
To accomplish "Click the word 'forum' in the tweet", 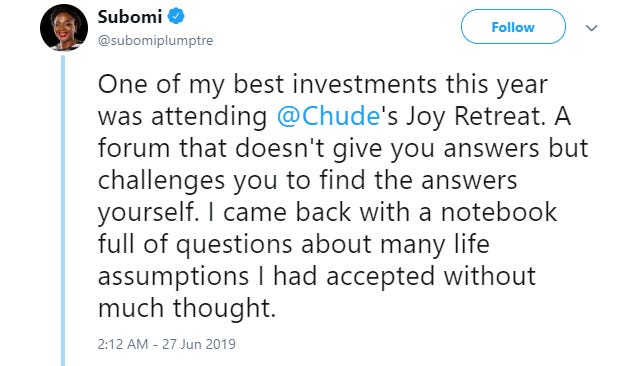I will click(134, 148).
